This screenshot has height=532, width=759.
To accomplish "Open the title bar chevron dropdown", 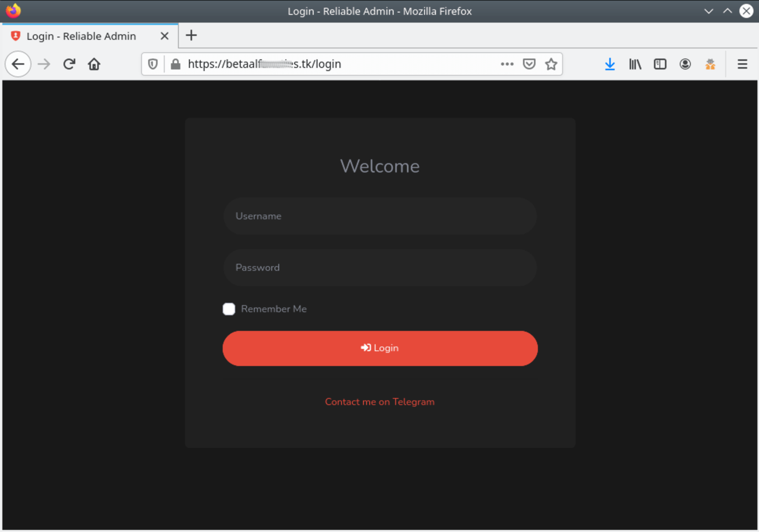I will click(707, 11).
